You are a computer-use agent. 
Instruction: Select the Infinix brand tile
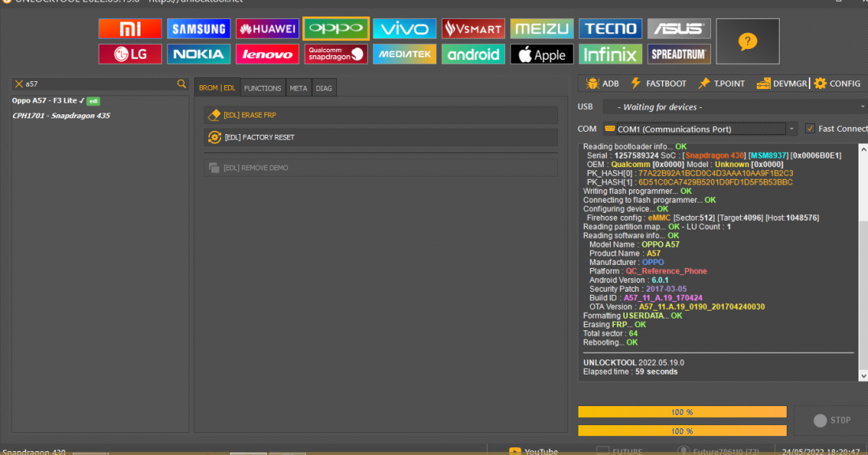coord(611,54)
